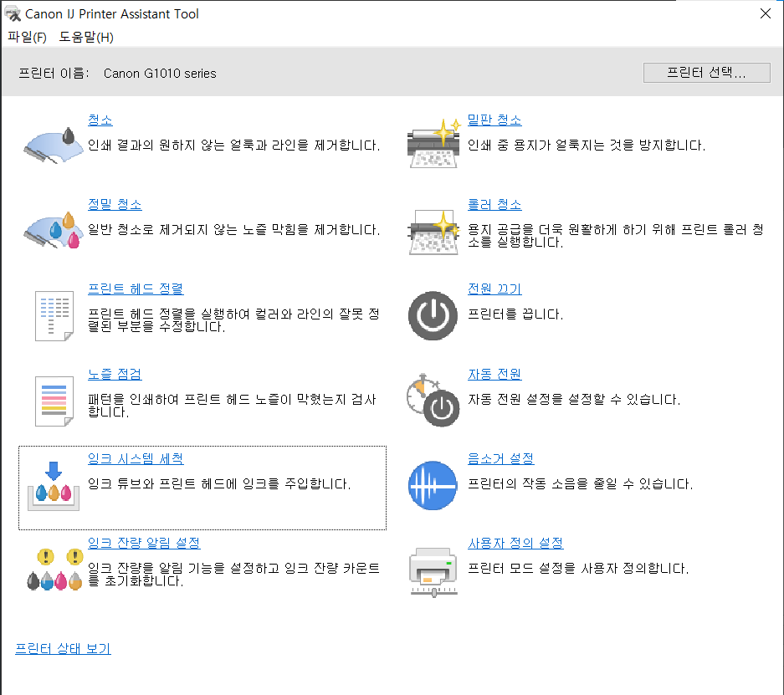The image size is (784, 695).
Task: Open the 잉크 시스템 세척 link
Action: tap(136, 458)
